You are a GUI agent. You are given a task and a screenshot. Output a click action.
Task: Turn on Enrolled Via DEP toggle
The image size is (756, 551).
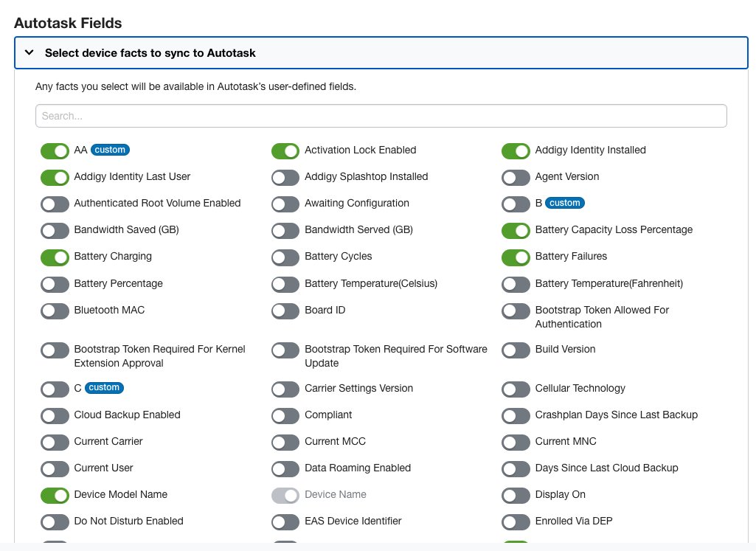[x=516, y=521]
